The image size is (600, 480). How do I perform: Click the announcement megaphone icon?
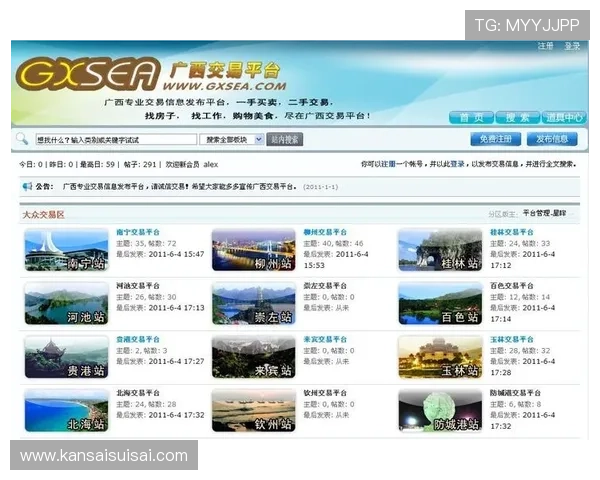(27, 186)
